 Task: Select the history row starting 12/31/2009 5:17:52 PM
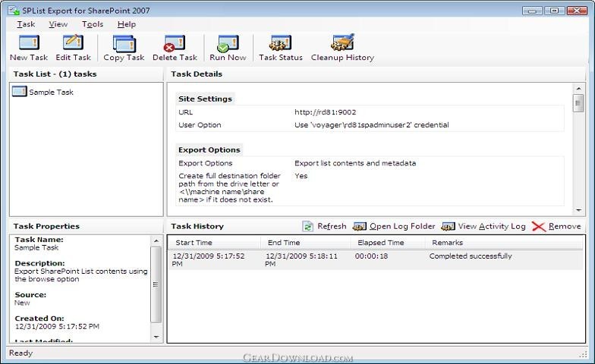click(375, 259)
